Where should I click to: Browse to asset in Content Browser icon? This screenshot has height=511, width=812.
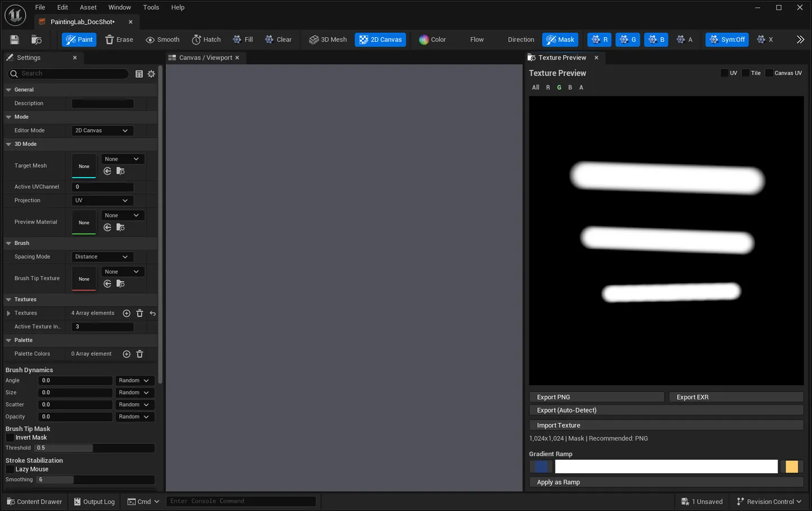(x=37, y=39)
